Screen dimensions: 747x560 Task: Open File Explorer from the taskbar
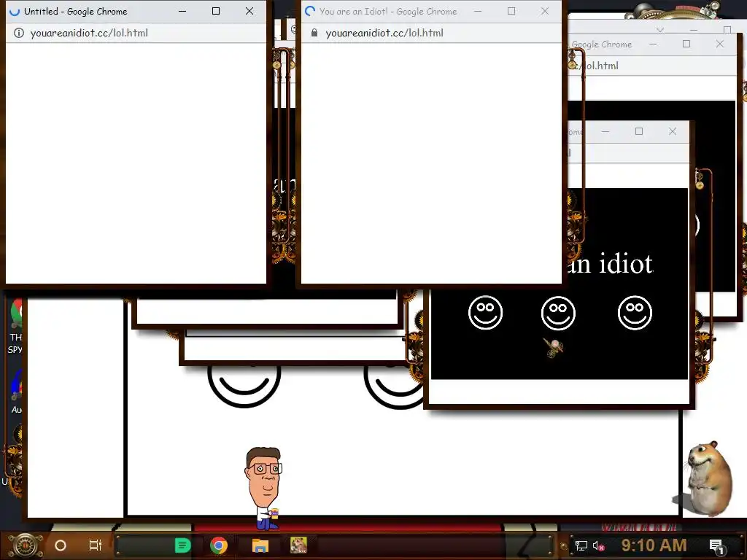(260, 545)
